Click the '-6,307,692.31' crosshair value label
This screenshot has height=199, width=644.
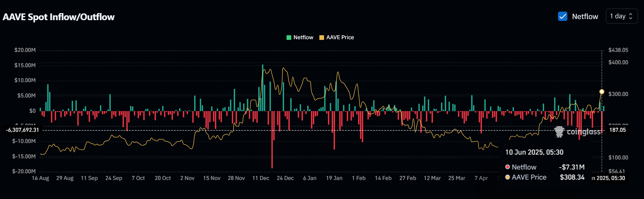coord(22,130)
